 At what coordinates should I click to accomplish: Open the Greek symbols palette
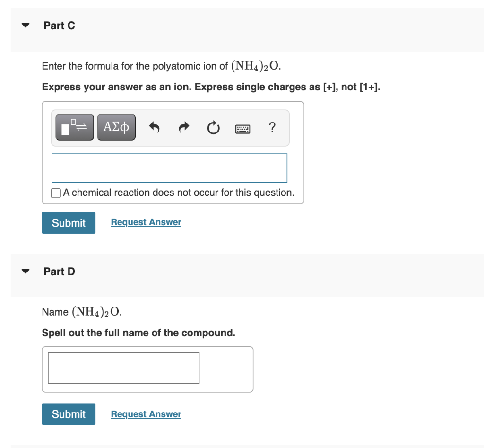click(116, 127)
